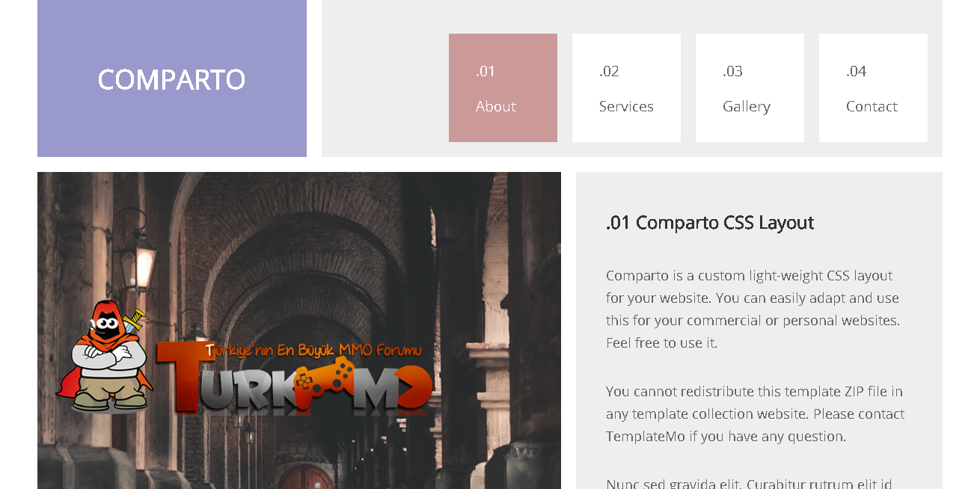
Task: Open the .04 Contact menu tile
Action: [x=873, y=87]
